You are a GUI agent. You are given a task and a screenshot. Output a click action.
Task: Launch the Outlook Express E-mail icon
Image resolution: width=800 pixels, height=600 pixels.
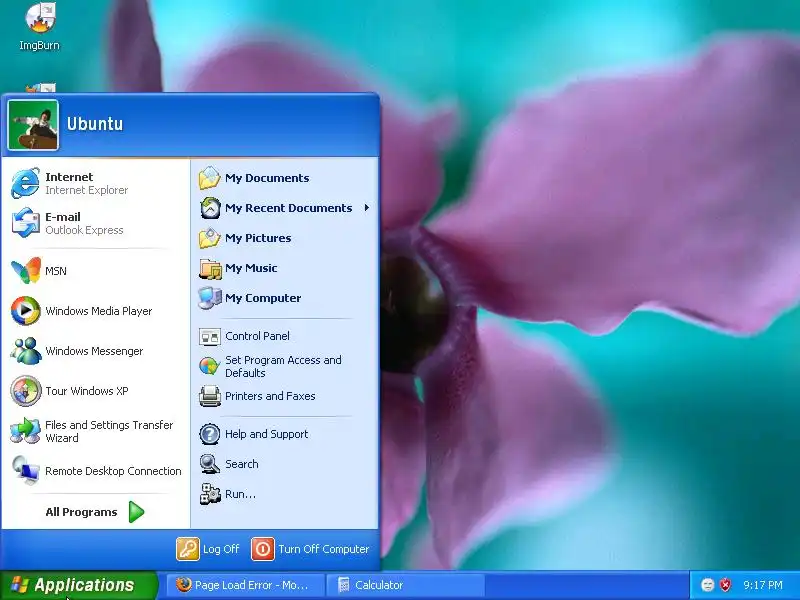pyautogui.click(x=26, y=222)
